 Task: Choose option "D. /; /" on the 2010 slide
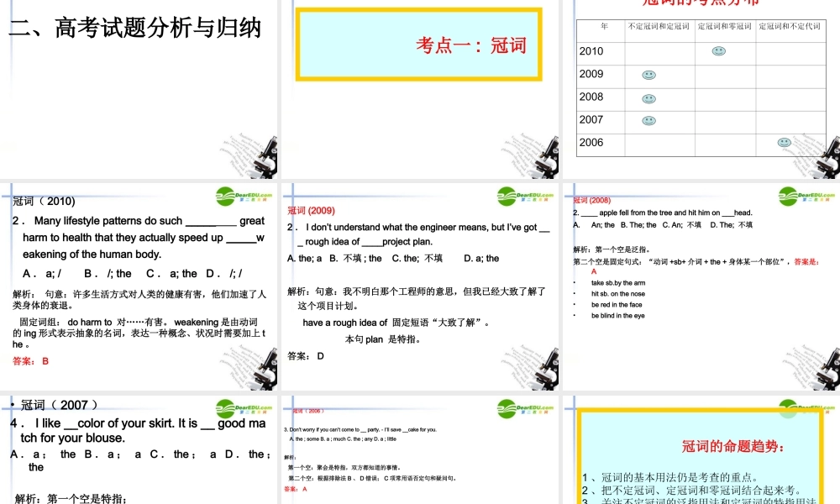point(224,274)
